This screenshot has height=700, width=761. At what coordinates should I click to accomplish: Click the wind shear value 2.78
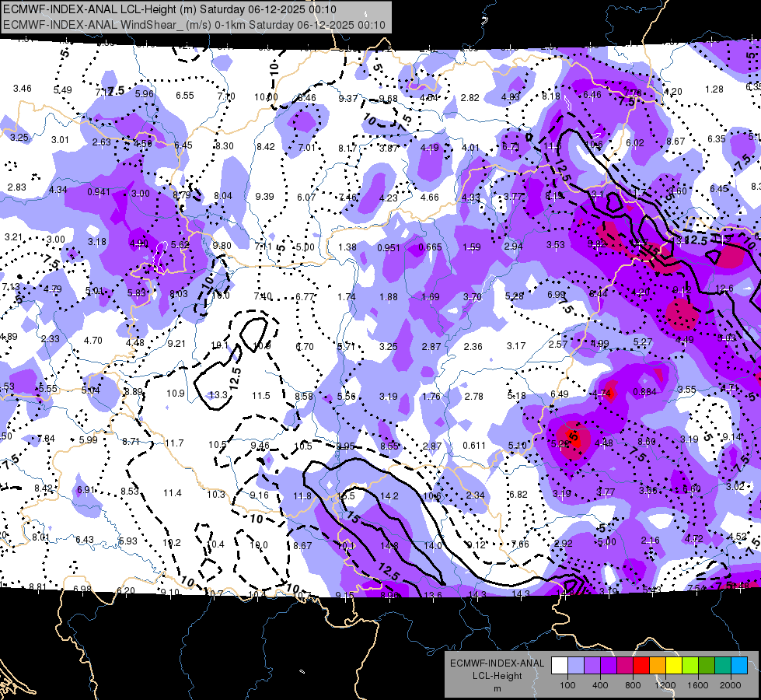pyautogui.click(x=473, y=397)
